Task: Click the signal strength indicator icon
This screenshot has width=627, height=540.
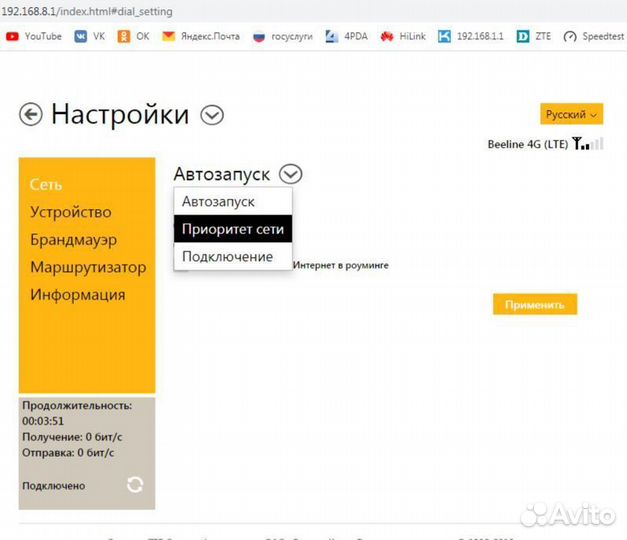Action: pos(587,143)
